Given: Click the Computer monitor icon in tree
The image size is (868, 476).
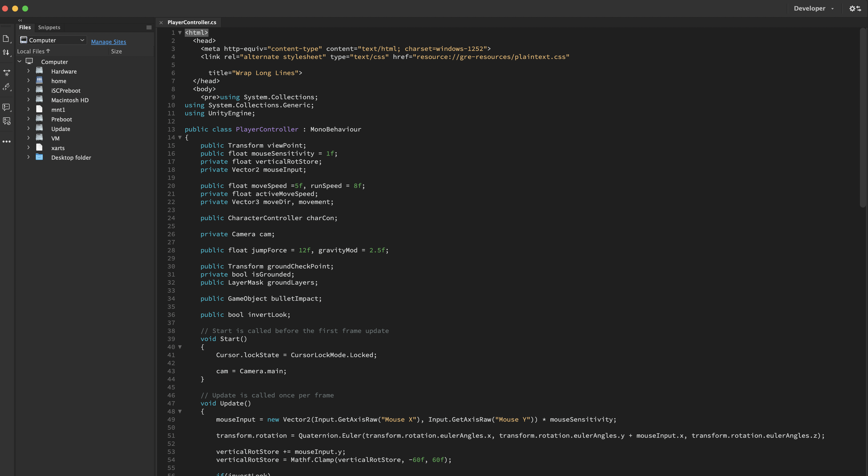Looking at the screenshot, I should [x=29, y=61].
